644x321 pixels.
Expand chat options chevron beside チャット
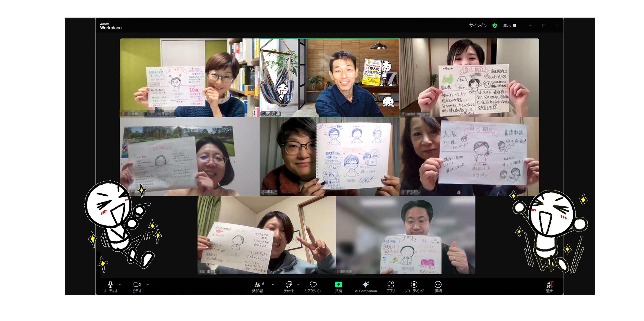point(298,285)
